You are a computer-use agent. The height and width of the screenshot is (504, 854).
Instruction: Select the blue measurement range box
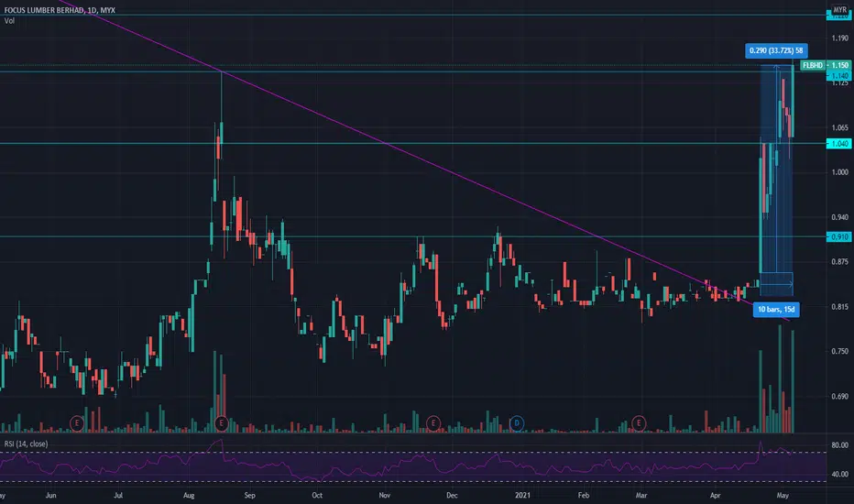tap(777, 180)
